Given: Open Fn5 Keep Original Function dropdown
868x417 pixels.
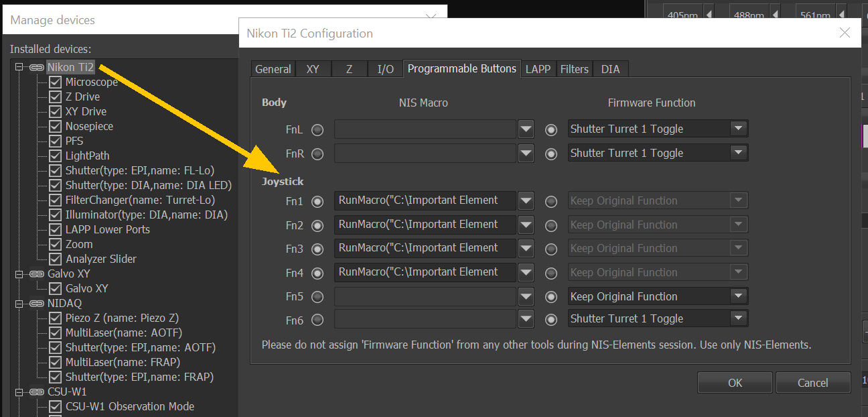Looking at the screenshot, I should (738, 296).
